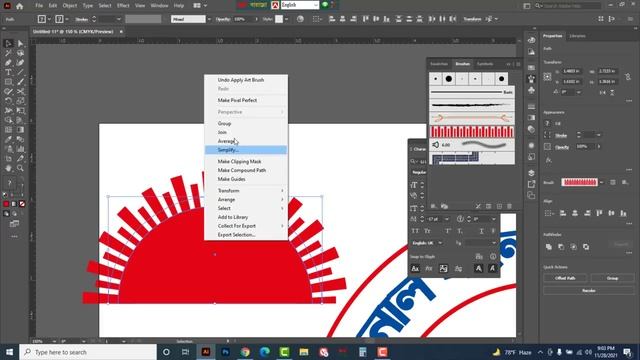Open Brush dropdown in Properties panel
The width and height of the screenshot is (640, 360).
[601, 182]
